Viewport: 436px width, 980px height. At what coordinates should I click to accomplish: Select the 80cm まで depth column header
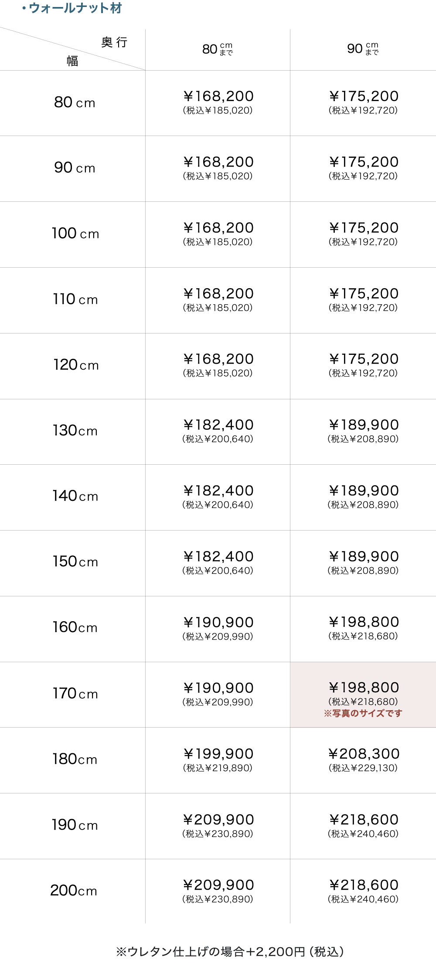(x=218, y=49)
